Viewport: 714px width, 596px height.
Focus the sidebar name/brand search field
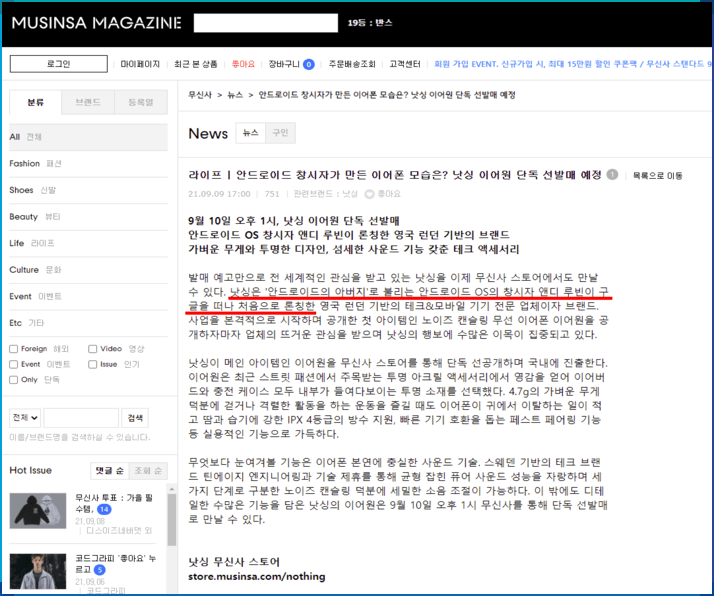81,418
